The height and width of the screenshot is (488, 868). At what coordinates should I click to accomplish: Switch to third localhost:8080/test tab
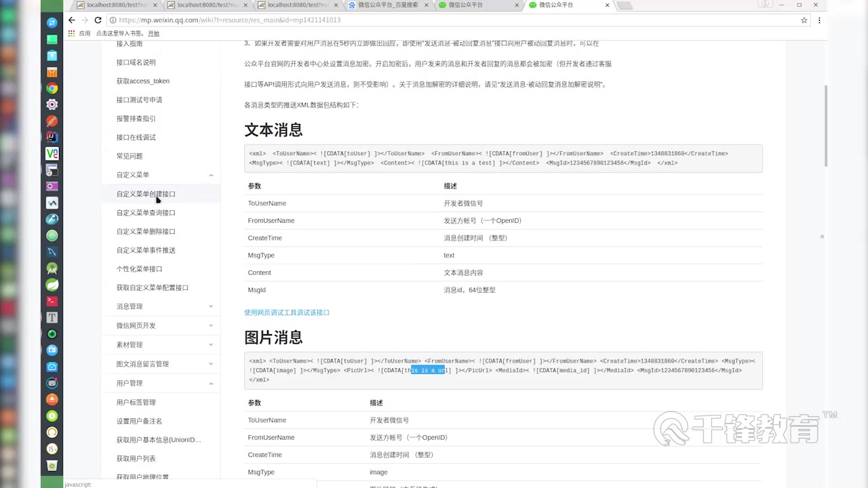click(297, 5)
